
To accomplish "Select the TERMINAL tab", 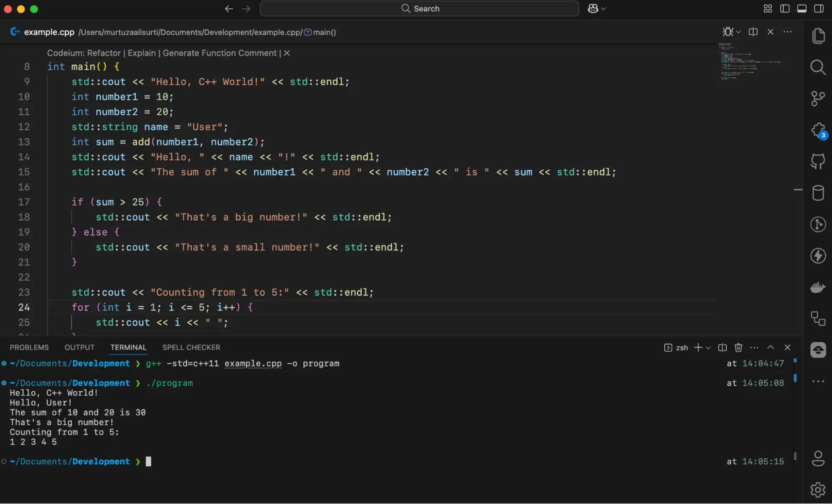I will coord(128,347).
